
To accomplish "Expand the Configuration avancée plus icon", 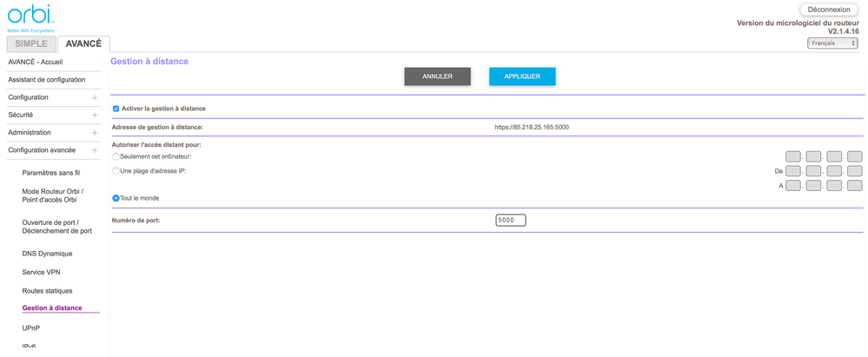I will 95,151.
